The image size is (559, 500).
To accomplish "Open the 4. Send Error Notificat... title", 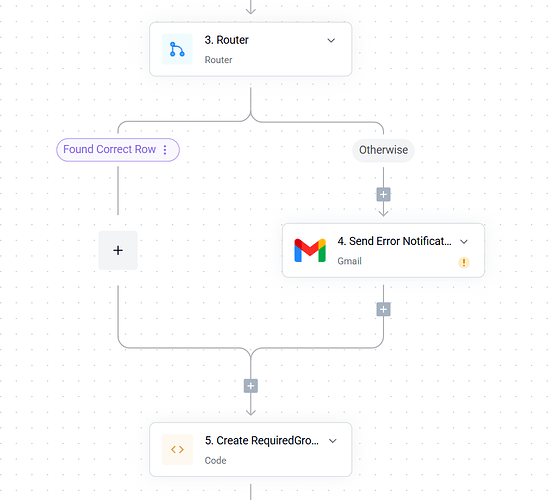I will pyautogui.click(x=394, y=241).
